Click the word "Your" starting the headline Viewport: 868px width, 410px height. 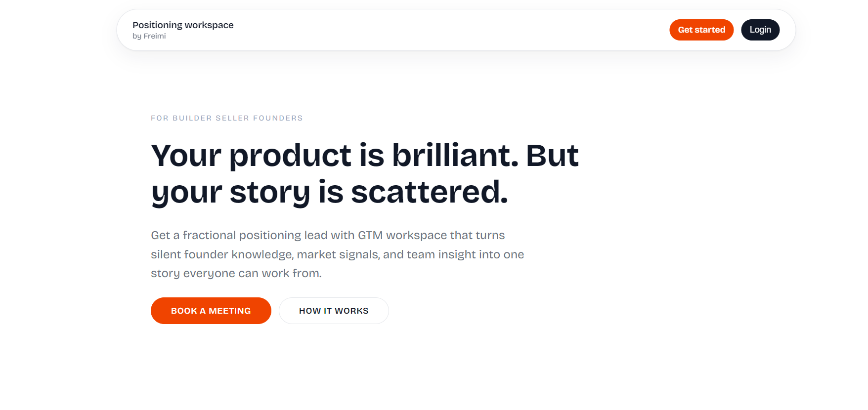(x=186, y=156)
